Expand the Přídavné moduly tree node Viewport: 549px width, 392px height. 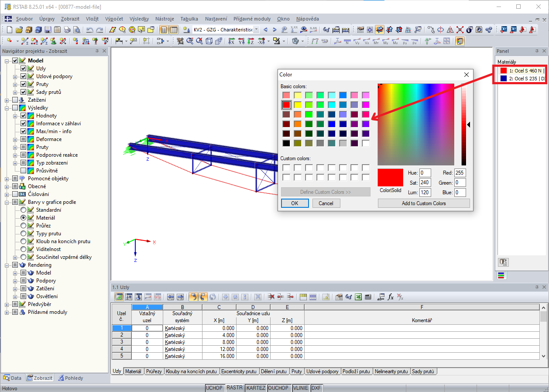pyautogui.click(x=7, y=312)
